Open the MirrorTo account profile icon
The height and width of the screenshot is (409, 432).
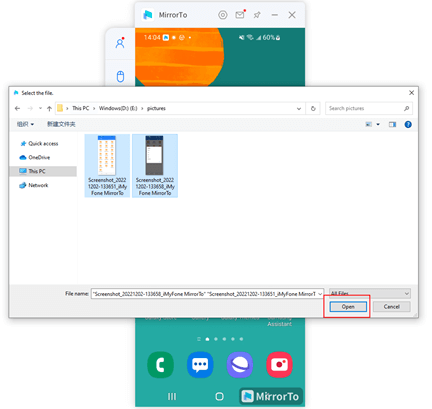pos(120,43)
